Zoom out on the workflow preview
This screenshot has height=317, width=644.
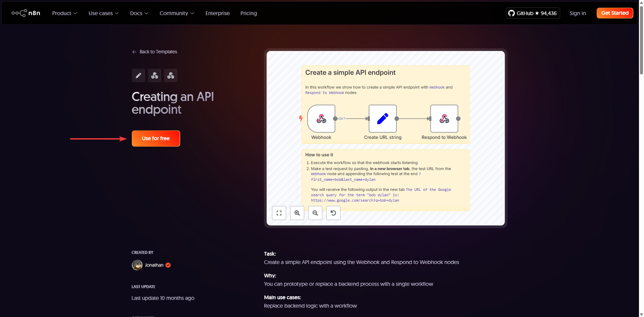[315, 213]
